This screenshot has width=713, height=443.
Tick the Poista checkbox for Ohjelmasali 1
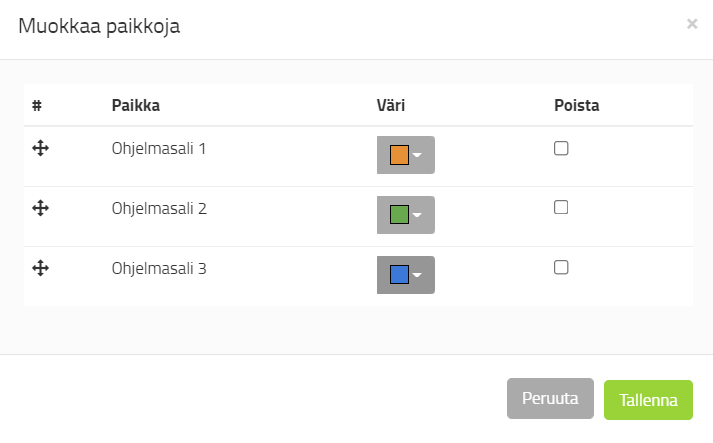click(561, 148)
